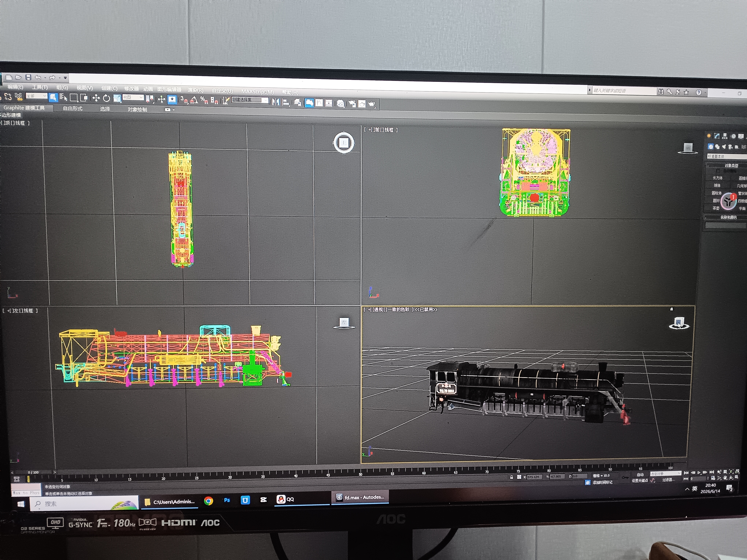Click the Open File folder icon

18,77
